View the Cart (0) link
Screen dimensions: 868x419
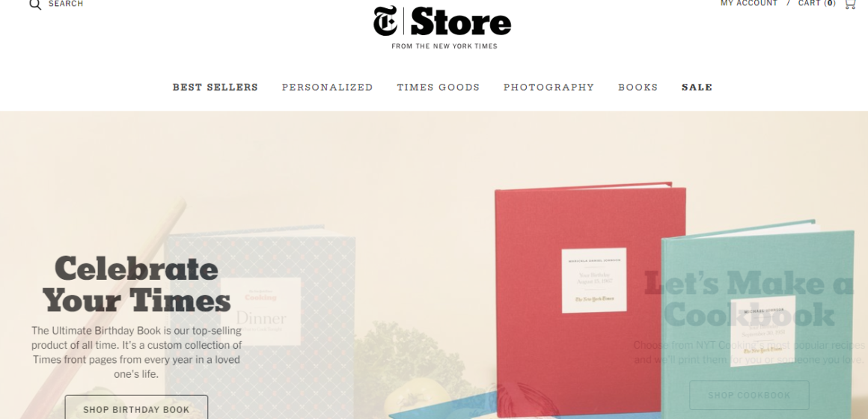816,3
